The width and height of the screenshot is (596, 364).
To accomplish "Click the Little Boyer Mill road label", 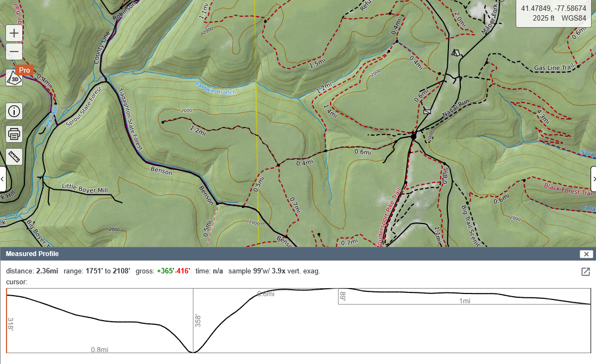I will [x=85, y=188].
